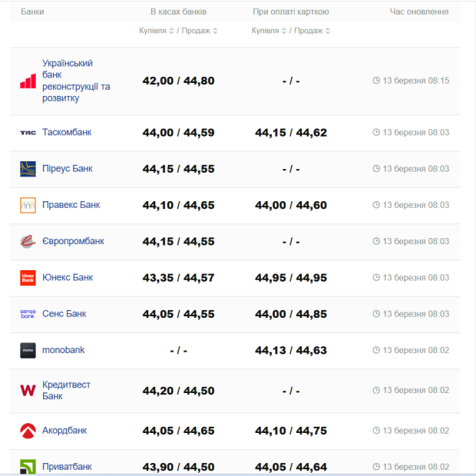Click the Unex Bank red logo
Viewport: 476px width, 476px height.
click(28, 277)
